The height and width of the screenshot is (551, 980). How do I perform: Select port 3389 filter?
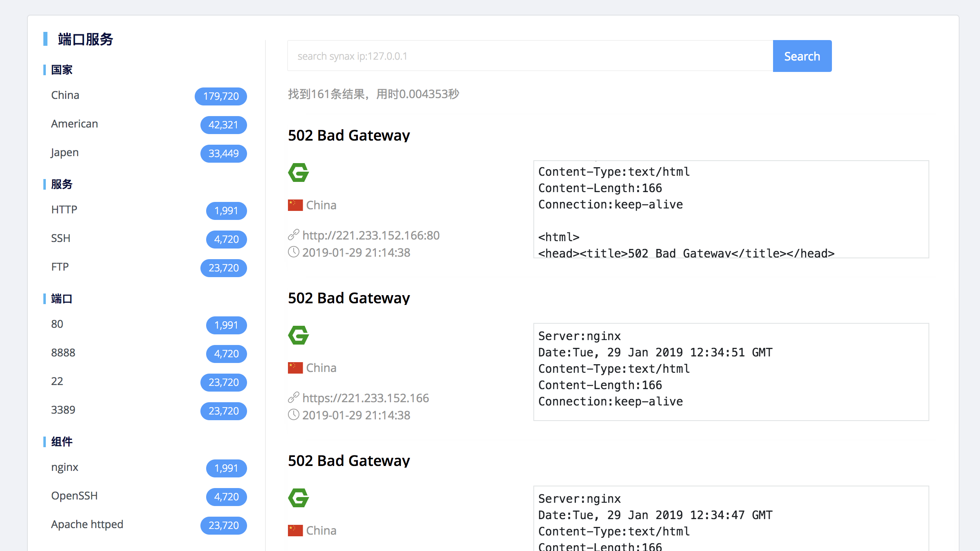pyautogui.click(x=63, y=410)
